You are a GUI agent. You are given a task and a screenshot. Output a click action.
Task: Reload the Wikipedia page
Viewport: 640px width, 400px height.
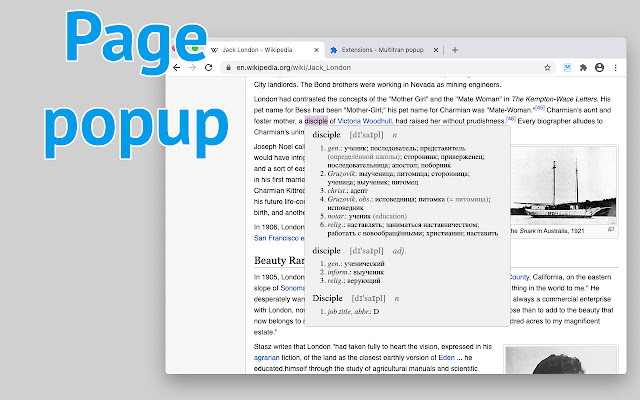click(209, 68)
